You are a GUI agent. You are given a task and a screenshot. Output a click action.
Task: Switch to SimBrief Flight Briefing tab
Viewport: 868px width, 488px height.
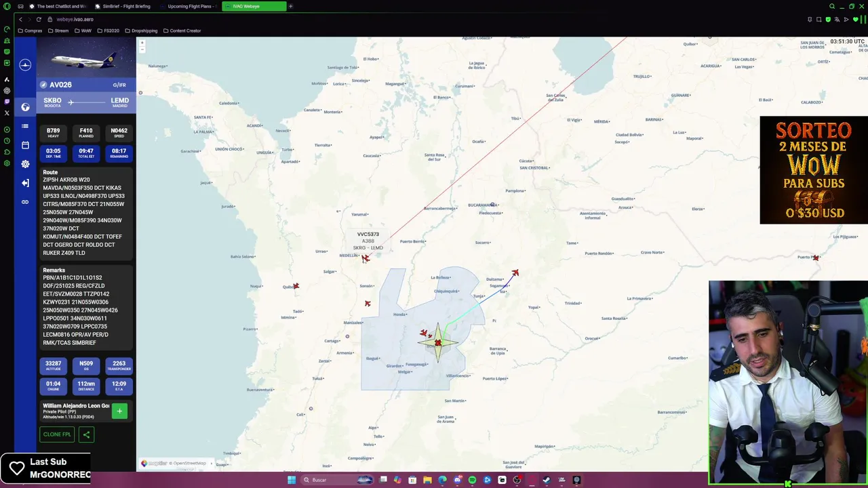[122, 6]
